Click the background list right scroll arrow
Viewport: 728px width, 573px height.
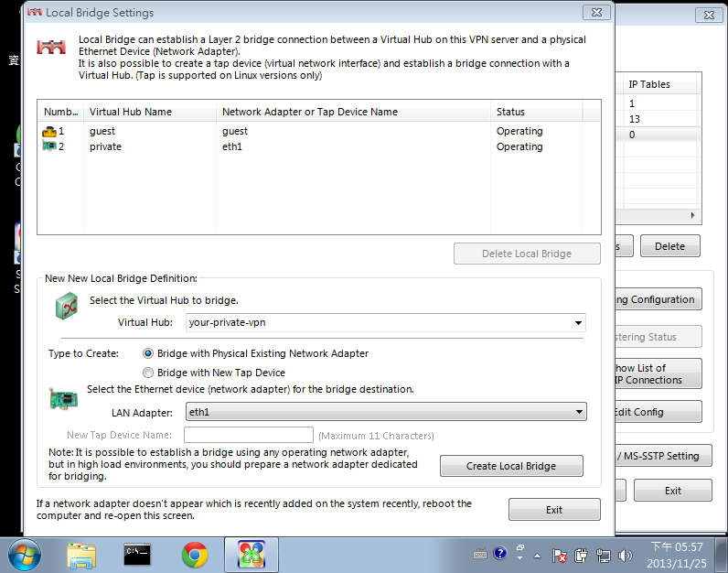point(692,215)
